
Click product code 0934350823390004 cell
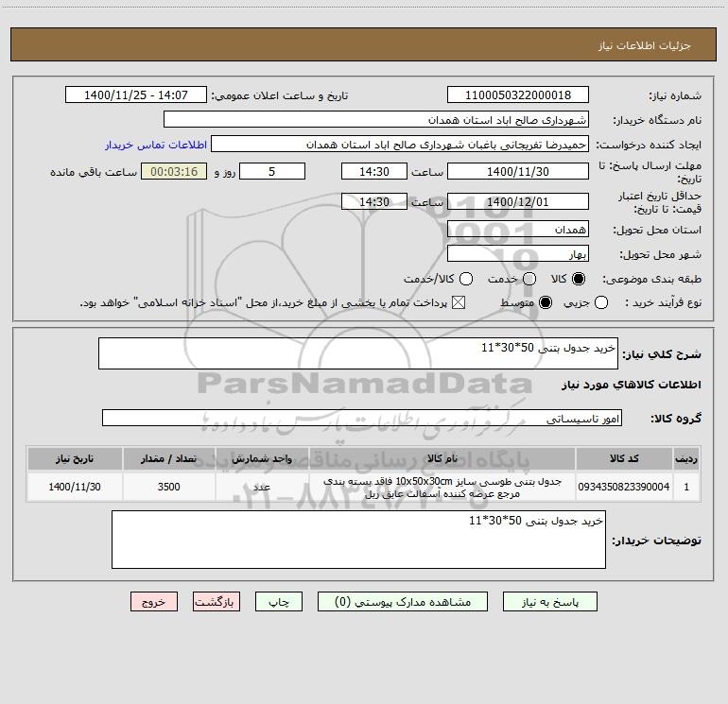coord(624,487)
